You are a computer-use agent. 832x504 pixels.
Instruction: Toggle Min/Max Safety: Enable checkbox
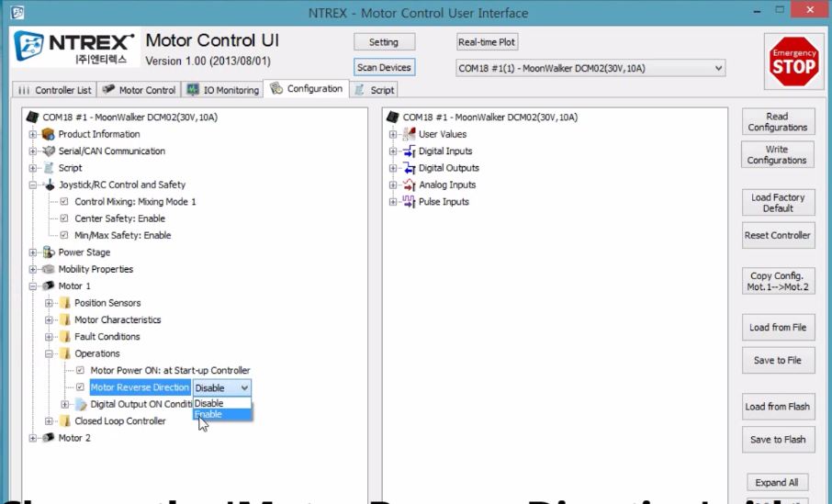click(x=64, y=235)
